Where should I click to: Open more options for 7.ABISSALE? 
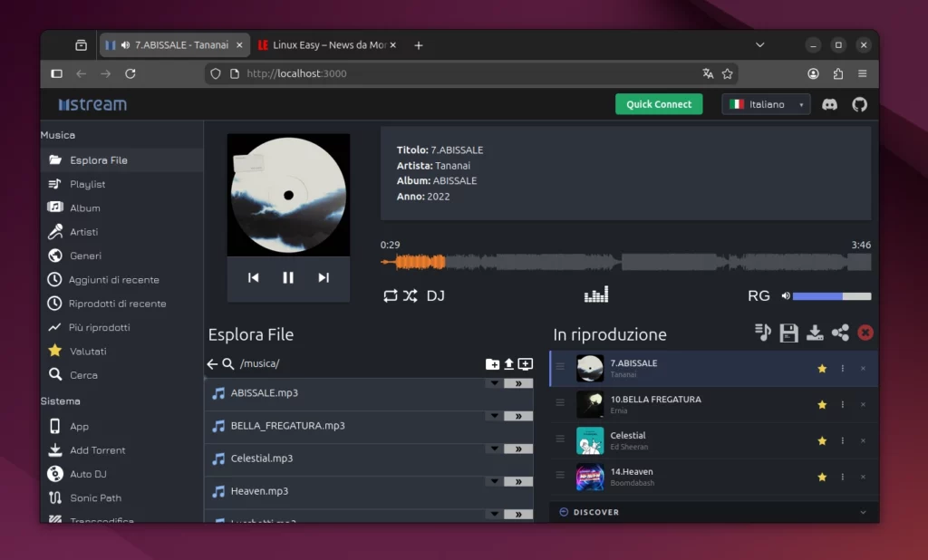842,368
